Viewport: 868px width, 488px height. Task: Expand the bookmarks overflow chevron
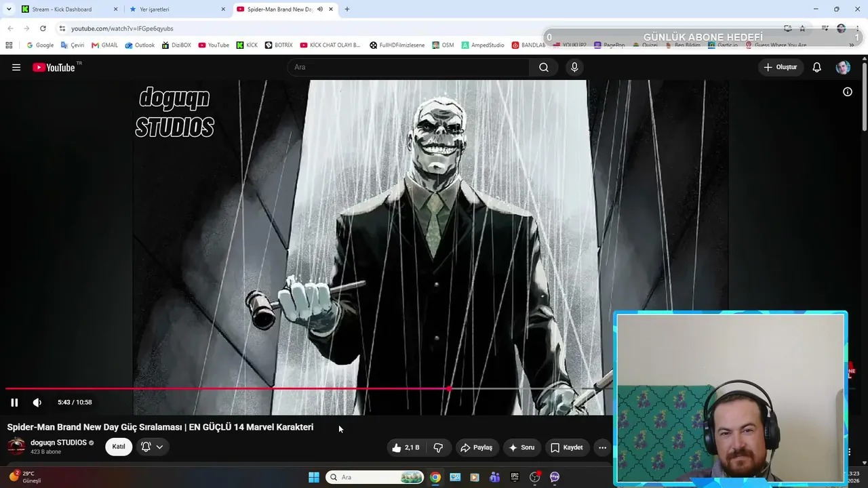click(852, 45)
